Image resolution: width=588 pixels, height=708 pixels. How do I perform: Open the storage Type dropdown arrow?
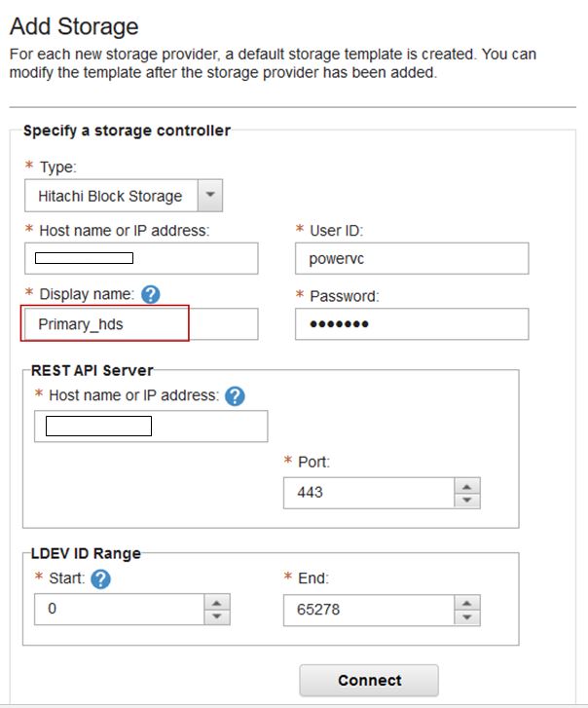pyautogui.click(x=210, y=195)
